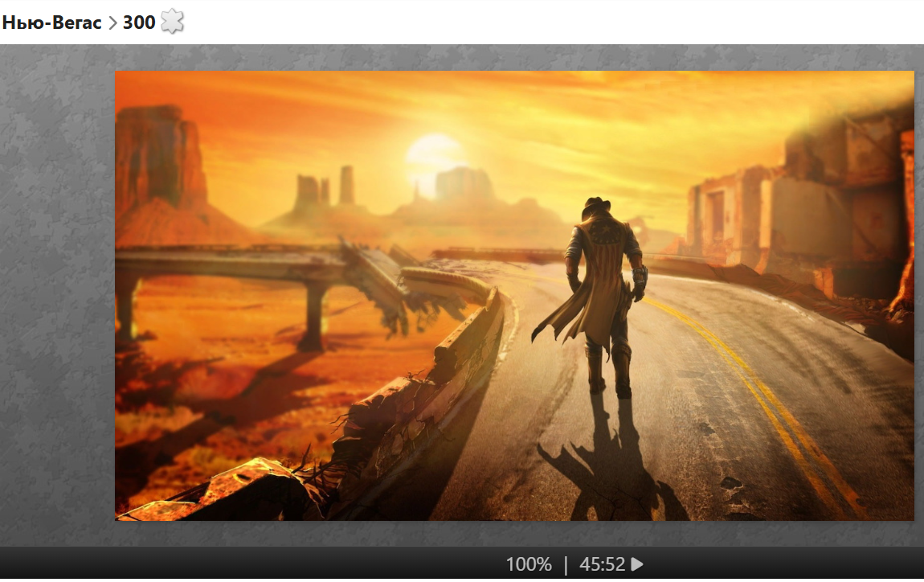This screenshot has height=582, width=924.
Task: Click the 300 pieces breadcrumb
Action: 139,23
